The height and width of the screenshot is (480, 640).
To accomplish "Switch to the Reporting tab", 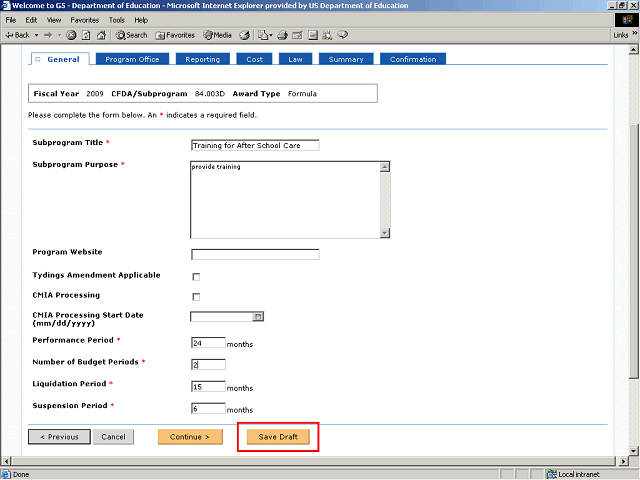I will click(202, 59).
